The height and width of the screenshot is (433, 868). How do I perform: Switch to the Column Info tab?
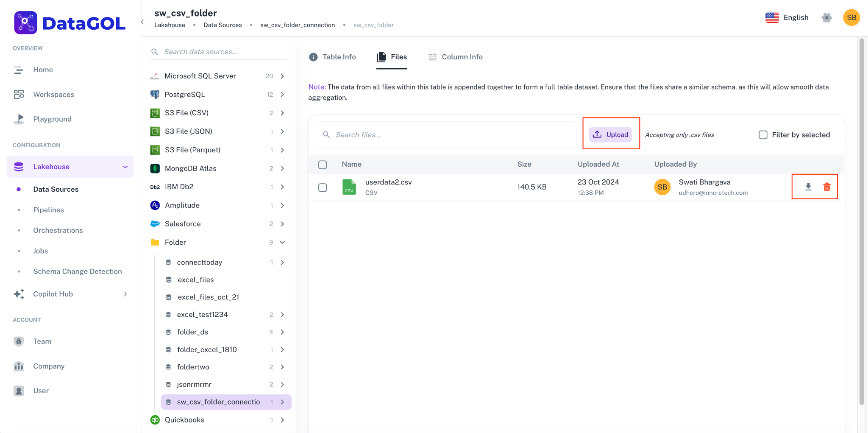pos(455,57)
